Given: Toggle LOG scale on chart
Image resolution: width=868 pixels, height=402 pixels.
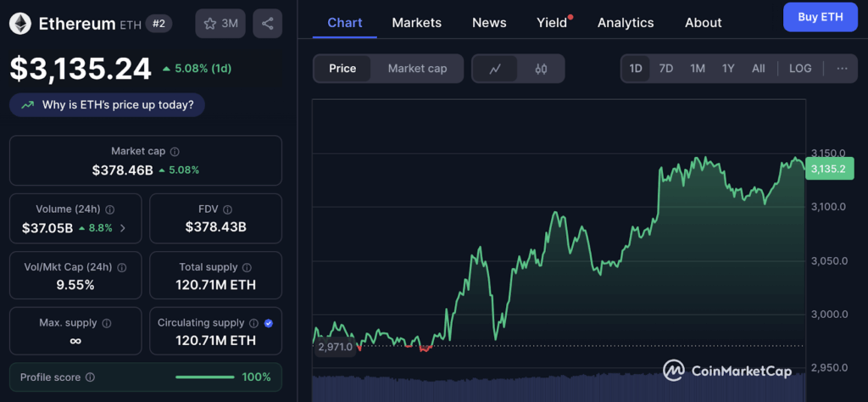Looking at the screenshot, I should (799, 69).
